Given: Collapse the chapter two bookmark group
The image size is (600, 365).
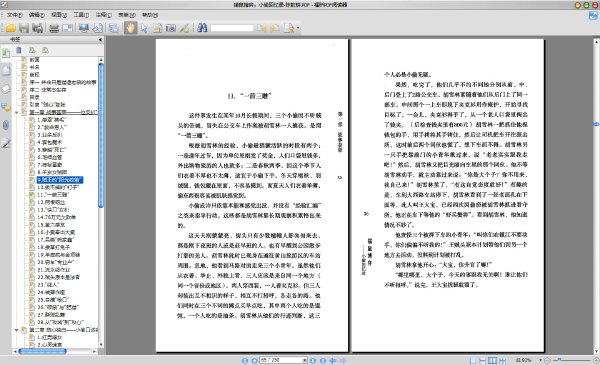Looking at the screenshot, I should click(16, 330).
